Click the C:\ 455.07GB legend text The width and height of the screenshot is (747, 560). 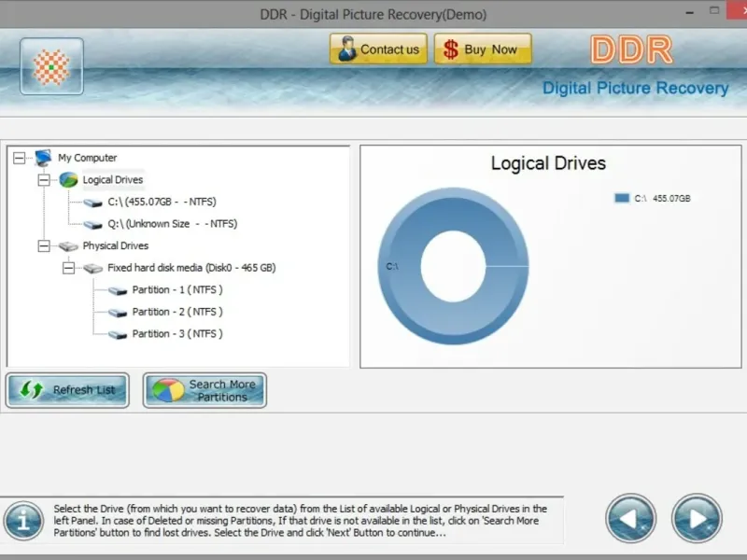pyautogui.click(x=662, y=198)
